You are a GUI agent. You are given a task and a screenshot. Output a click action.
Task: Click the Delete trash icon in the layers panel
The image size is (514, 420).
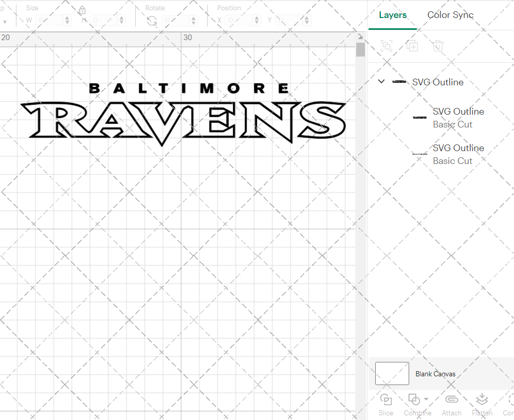click(438, 46)
